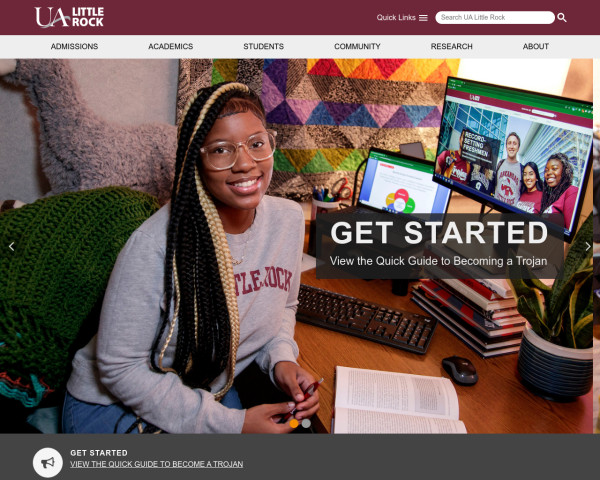The width and height of the screenshot is (600, 480).
Task: Click the UA Little Rock logo
Action: click(x=69, y=17)
